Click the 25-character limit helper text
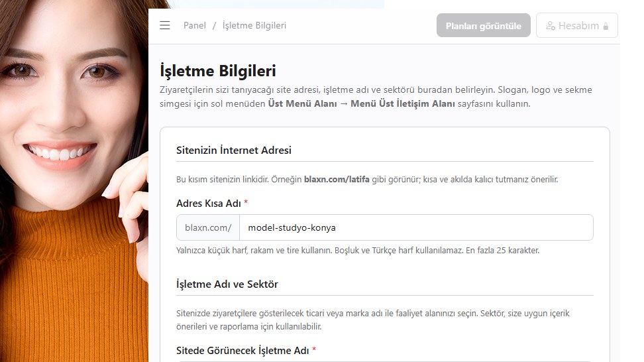 (x=358, y=251)
